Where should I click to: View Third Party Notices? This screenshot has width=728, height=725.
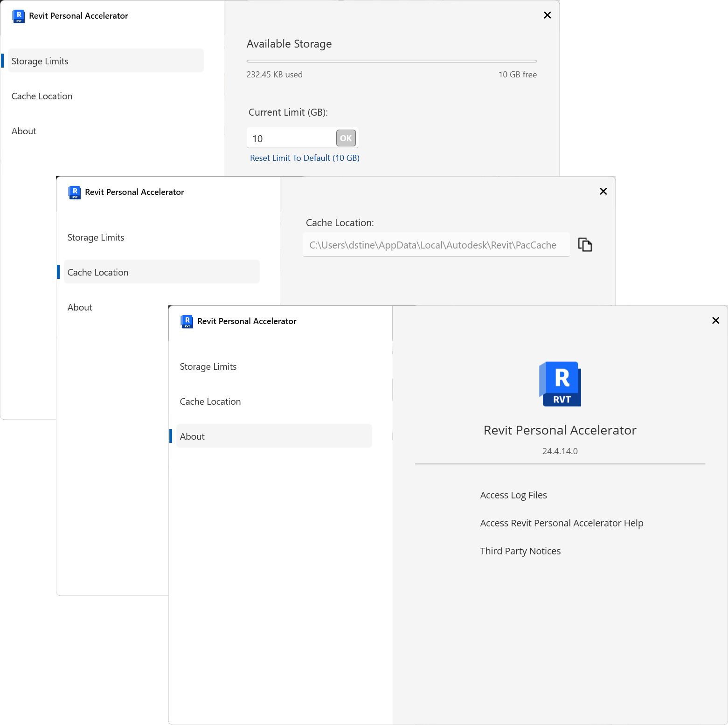[x=520, y=551]
